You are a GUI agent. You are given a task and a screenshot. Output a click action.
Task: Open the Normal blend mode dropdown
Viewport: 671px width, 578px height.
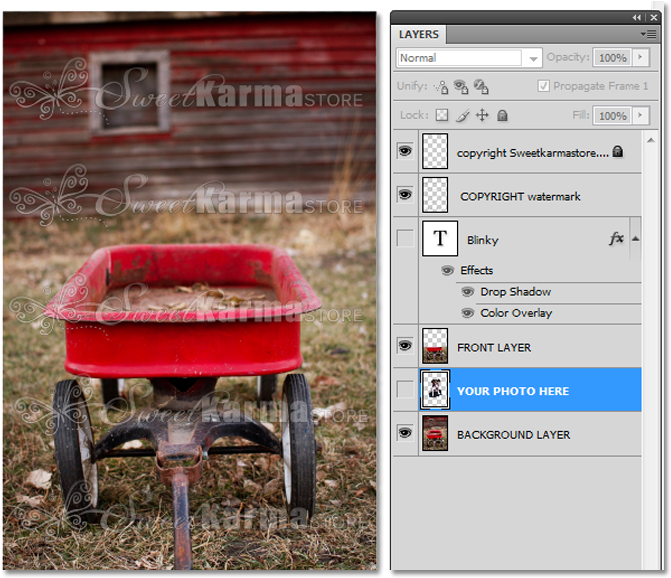click(x=469, y=58)
